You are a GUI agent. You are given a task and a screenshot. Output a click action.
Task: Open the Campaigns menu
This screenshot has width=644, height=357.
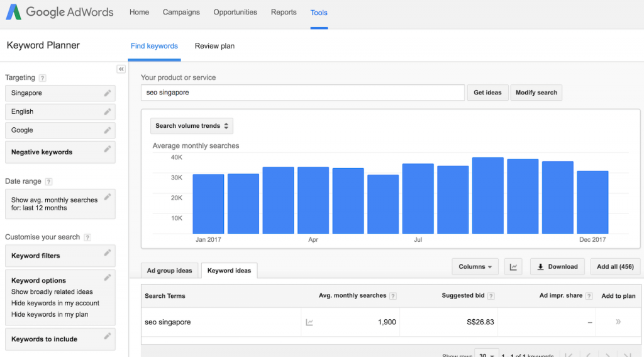tap(181, 13)
